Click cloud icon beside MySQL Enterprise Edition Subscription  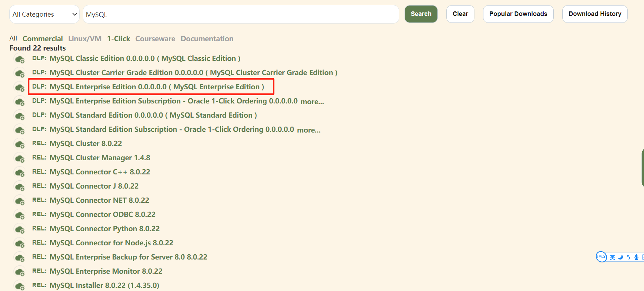tap(20, 101)
